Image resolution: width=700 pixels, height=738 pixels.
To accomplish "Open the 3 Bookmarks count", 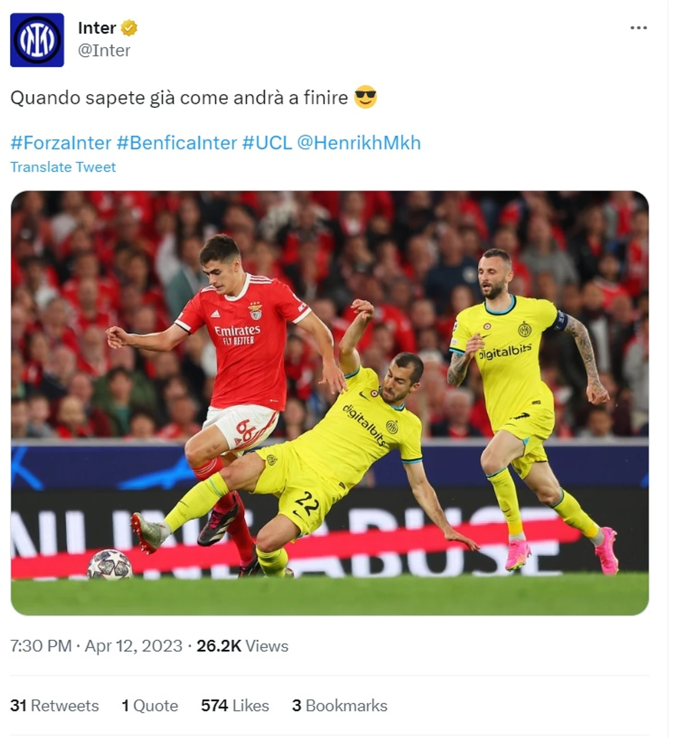I will pos(339,705).
